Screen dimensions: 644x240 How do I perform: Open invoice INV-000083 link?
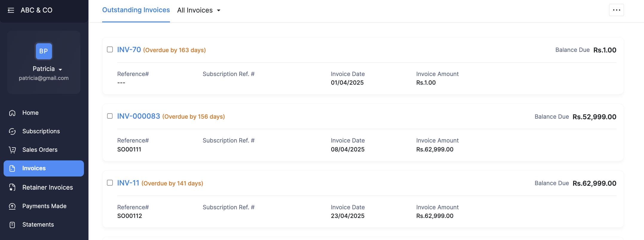click(x=139, y=116)
